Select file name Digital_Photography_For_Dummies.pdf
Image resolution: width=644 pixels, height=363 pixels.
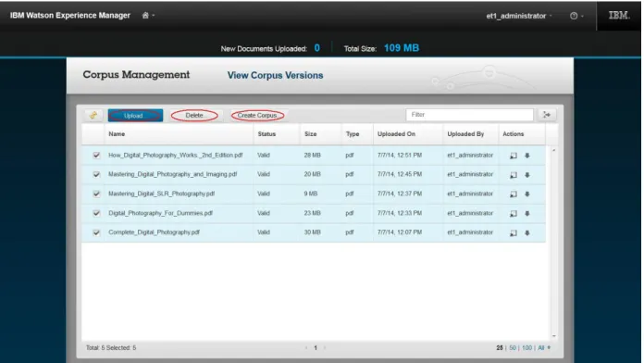click(x=161, y=213)
